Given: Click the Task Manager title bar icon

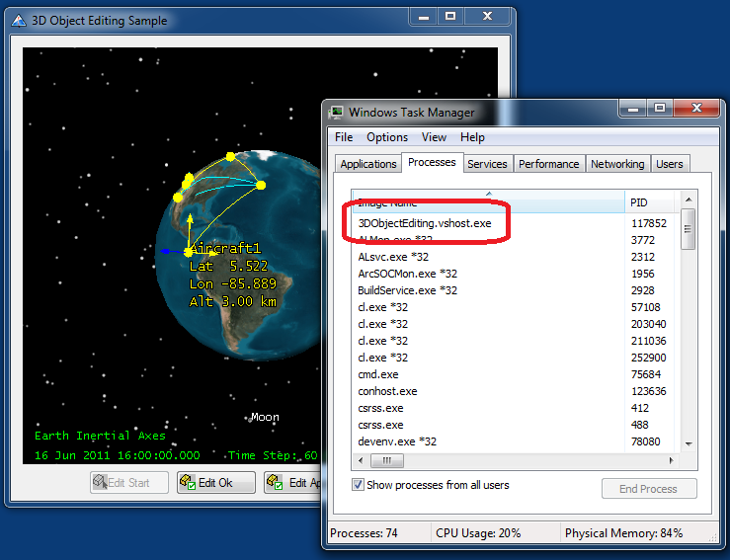Looking at the screenshot, I should click(337, 113).
